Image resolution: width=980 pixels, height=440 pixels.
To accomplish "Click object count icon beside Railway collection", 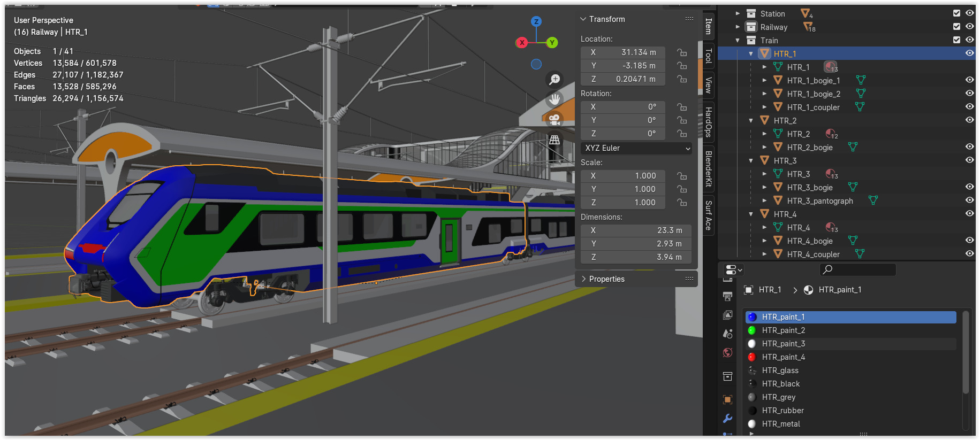I will (x=809, y=27).
